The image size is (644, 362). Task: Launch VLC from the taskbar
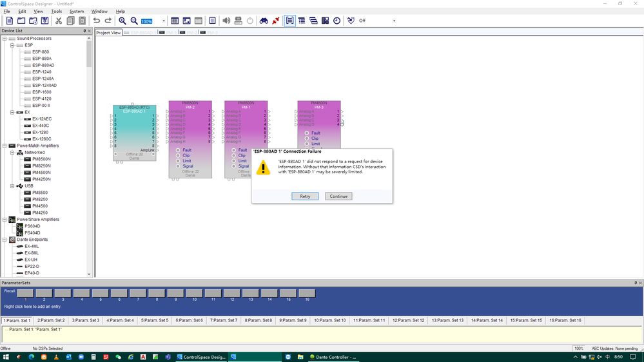point(56,357)
